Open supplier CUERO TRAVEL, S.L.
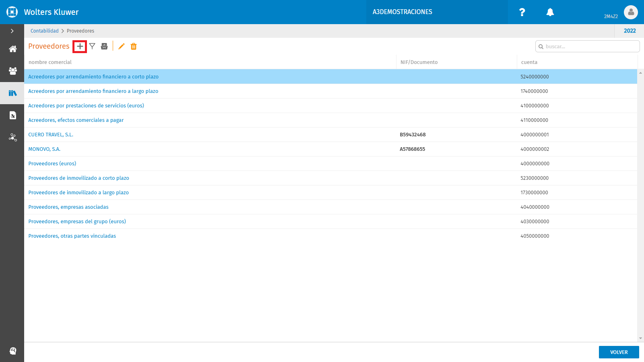The width and height of the screenshot is (644, 362). click(x=51, y=134)
